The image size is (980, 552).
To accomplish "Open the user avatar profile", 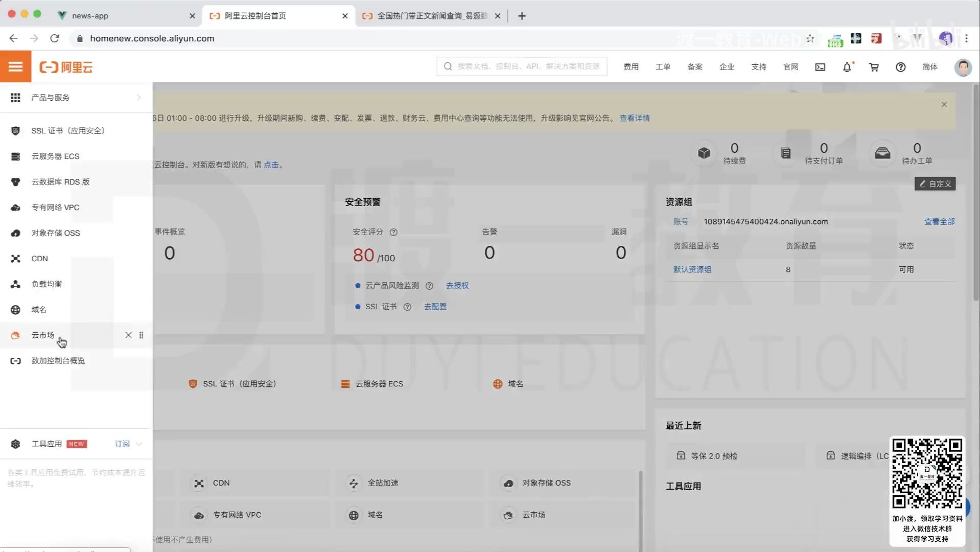I will click(963, 67).
